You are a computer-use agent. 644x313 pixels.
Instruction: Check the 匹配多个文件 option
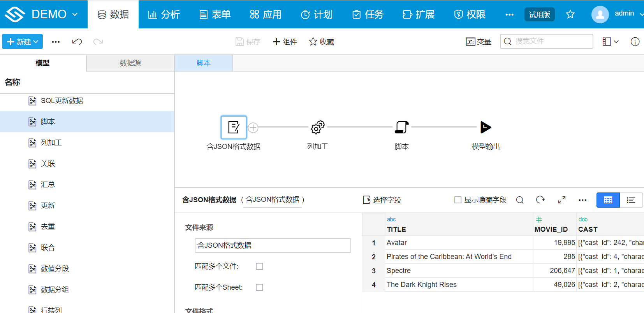[259, 266]
